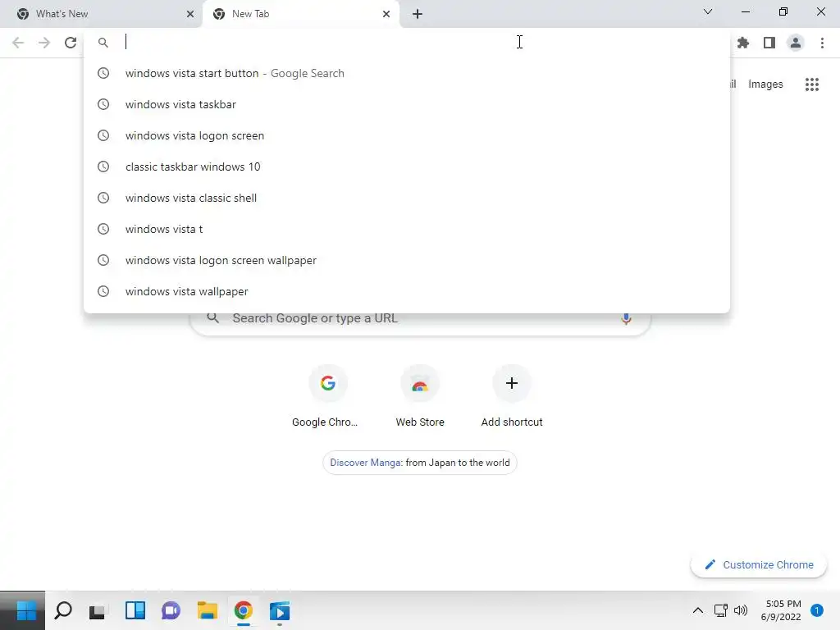840x630 pixels.
Task: Reload the page with refresh icon
Action: pyautogui.click(x=71, y=43)
